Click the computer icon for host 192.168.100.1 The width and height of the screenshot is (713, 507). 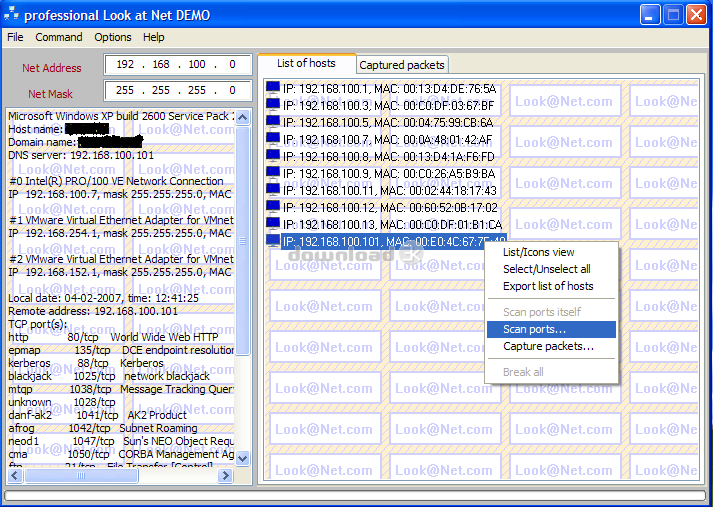click(x=273, y=88)
